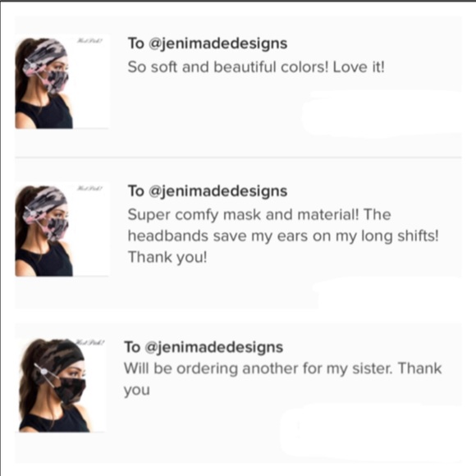
Task: Click the trailing 'you' line in third review
Action: (137, 391)
